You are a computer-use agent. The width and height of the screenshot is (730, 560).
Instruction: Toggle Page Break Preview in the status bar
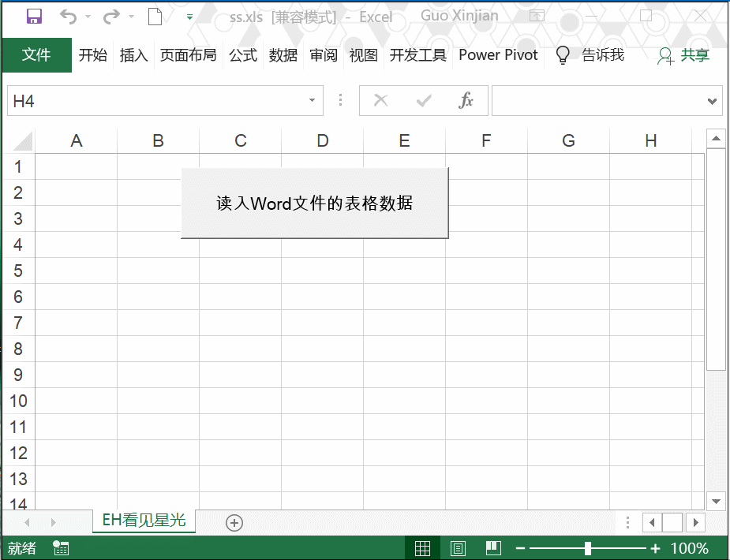(x=493, y=547)
